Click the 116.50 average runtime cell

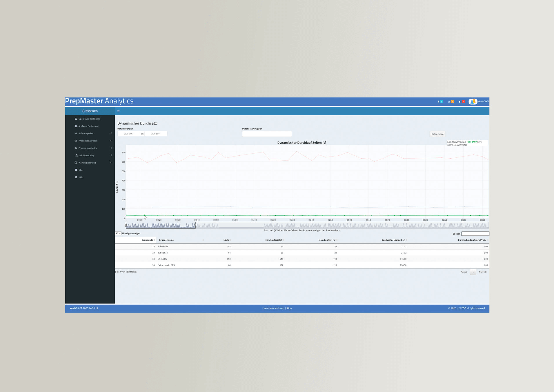point(403,265)
